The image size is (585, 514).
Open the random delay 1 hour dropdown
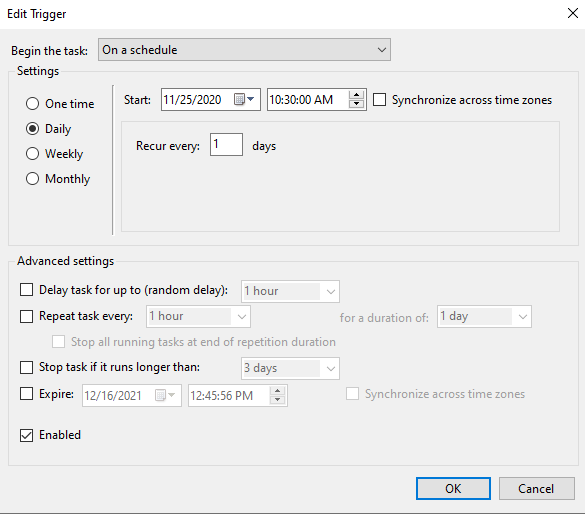click(290, 291)
